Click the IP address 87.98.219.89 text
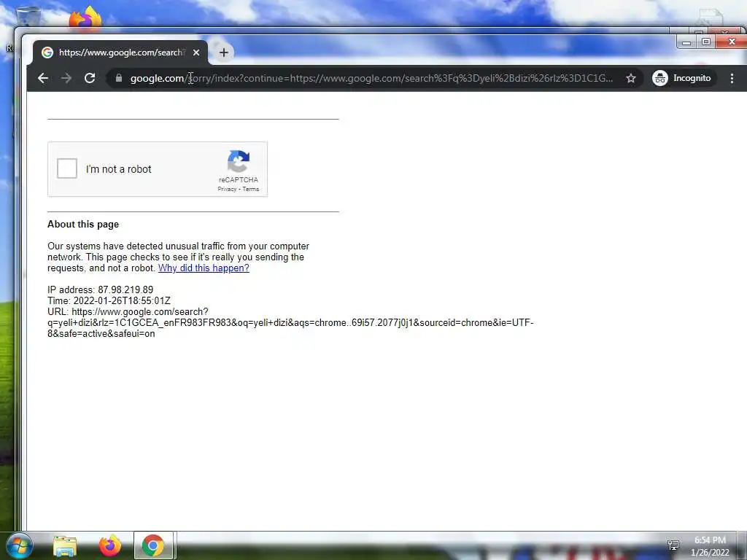Viewport: 747px width, 560px height. coord(100,289)
